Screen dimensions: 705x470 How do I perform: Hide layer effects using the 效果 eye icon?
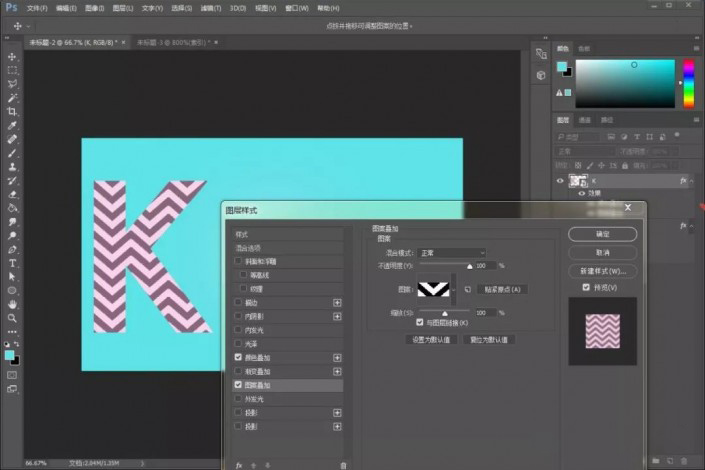581,193
